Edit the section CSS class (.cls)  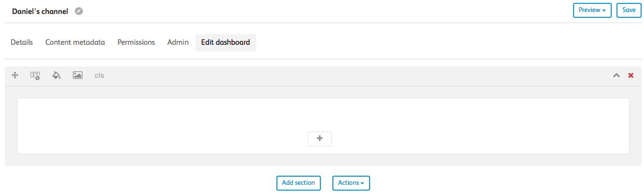99,76
